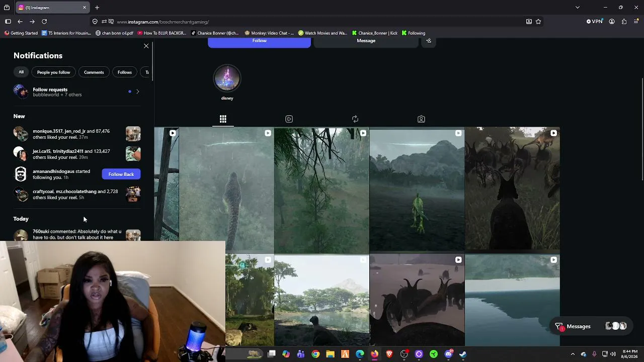The height and width of the screenshot is (362, 644).
Task: Open the Chanice_Bonner | Kick bookmark
Action: pos(375,33)
